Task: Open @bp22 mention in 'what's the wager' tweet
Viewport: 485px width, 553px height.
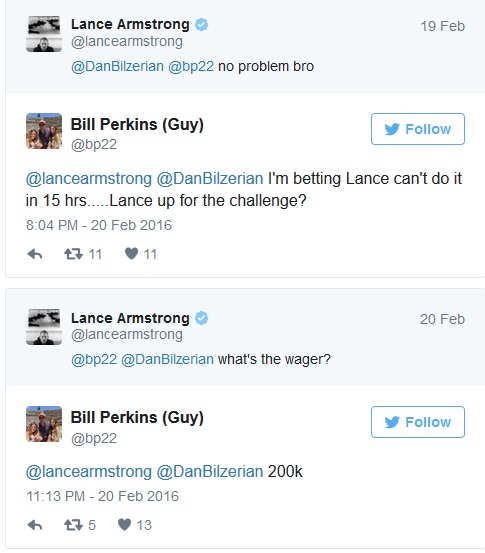Action: coord(94,359)
